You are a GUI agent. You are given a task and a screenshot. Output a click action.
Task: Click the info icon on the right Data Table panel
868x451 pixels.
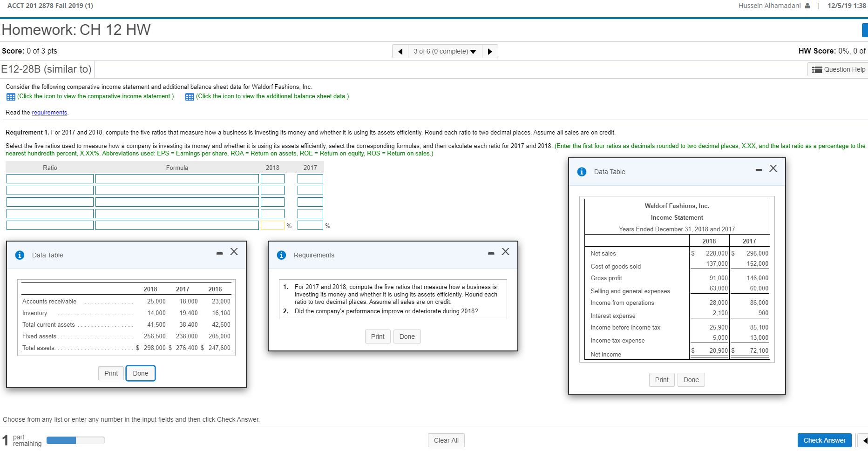[x=581, y=171]
